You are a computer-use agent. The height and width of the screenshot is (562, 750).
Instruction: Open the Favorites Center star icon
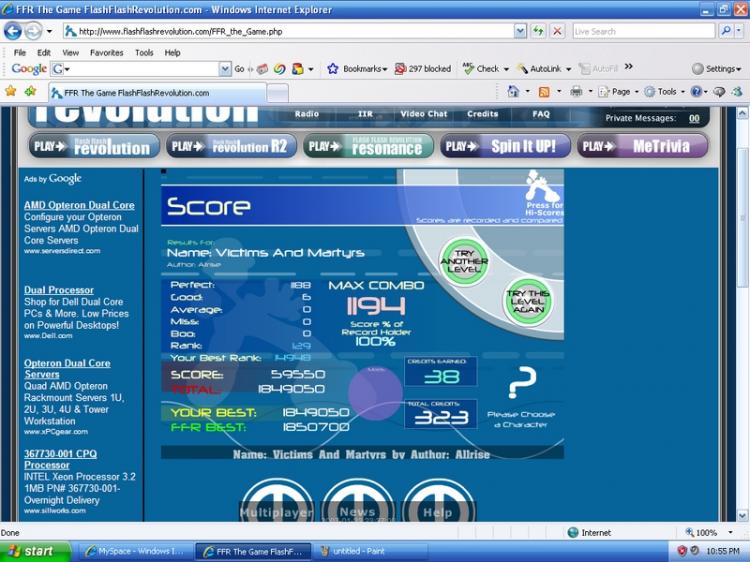[11, 91]
